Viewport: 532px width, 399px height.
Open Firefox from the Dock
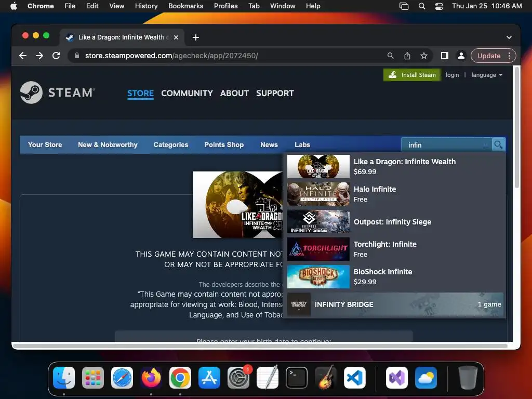pyautogui.click(x=151, y=377)
